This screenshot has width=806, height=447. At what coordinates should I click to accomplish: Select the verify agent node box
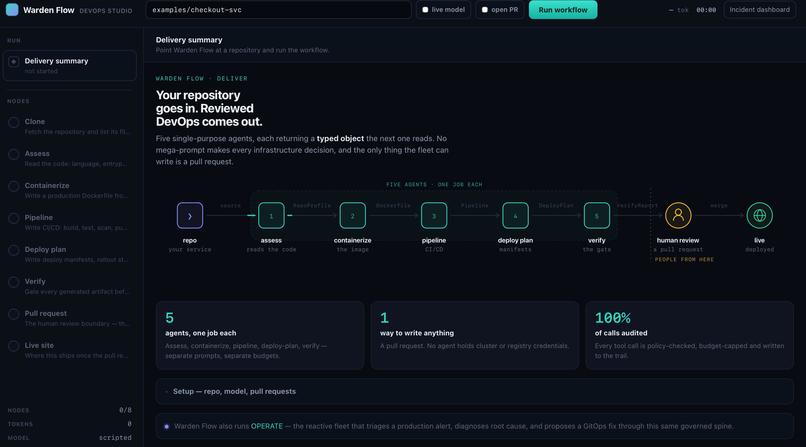597,215
